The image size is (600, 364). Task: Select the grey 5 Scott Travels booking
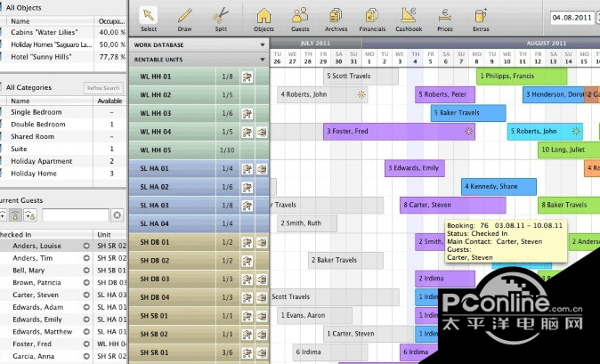click(361, 76)
